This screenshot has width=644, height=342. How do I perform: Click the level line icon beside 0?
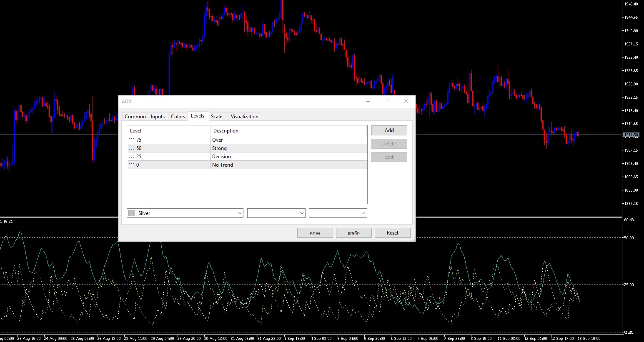click(x=131, y=165)
